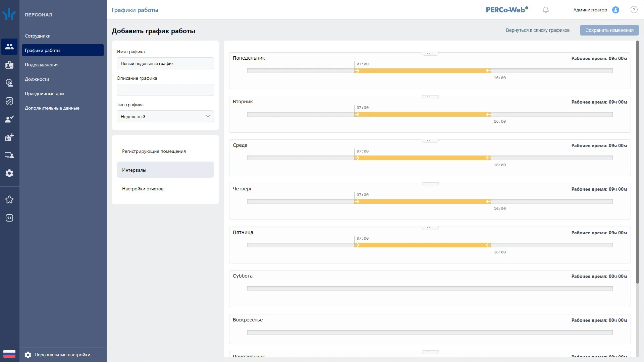
Task: Click the notification bell icon
Action: pyautogui.click(x=546, y=10)
